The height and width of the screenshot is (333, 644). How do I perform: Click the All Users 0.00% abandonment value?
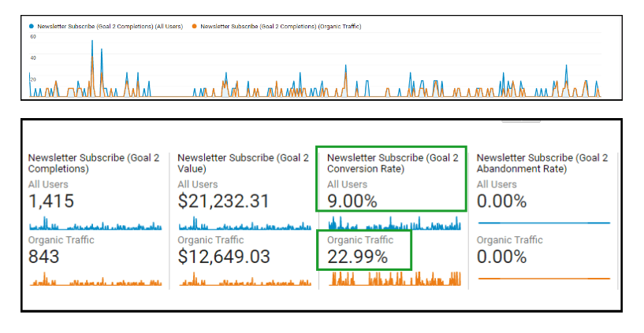coord(502,202)
